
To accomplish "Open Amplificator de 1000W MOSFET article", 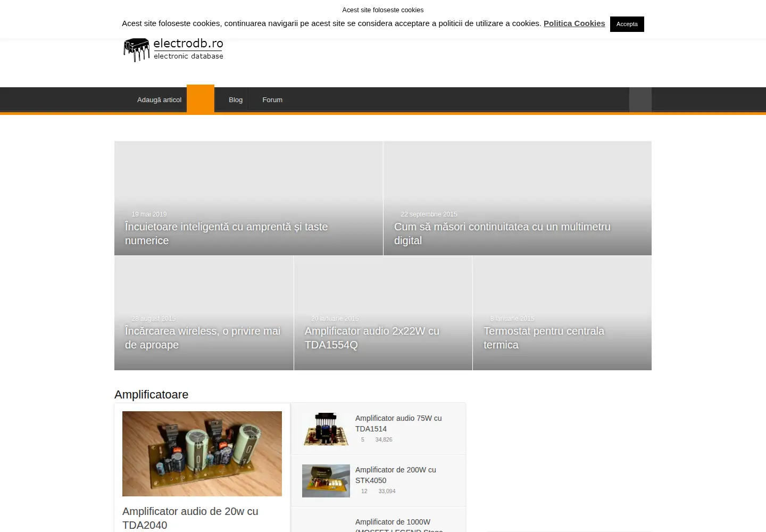I will click(399, 525).
